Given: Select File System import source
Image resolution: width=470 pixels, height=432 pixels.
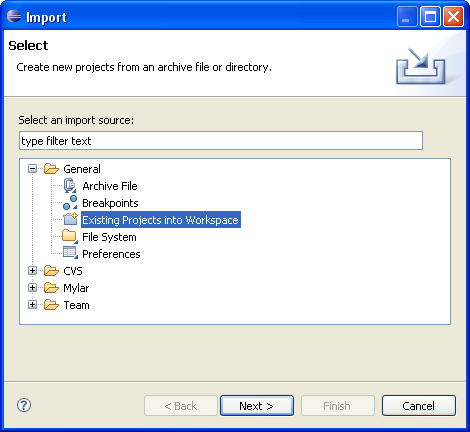Looking at the screenshot, I should tap(109, 237).
